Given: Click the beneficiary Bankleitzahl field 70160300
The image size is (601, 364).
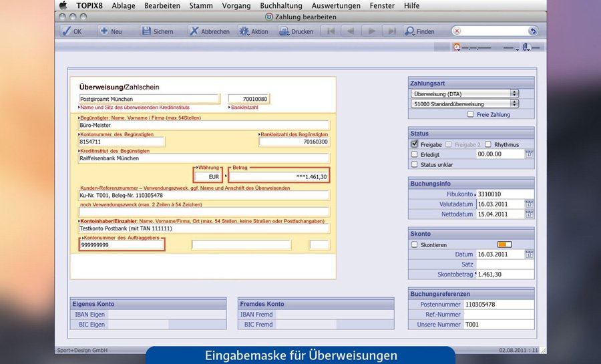Looking at the screenshot, I should point(294,142).
